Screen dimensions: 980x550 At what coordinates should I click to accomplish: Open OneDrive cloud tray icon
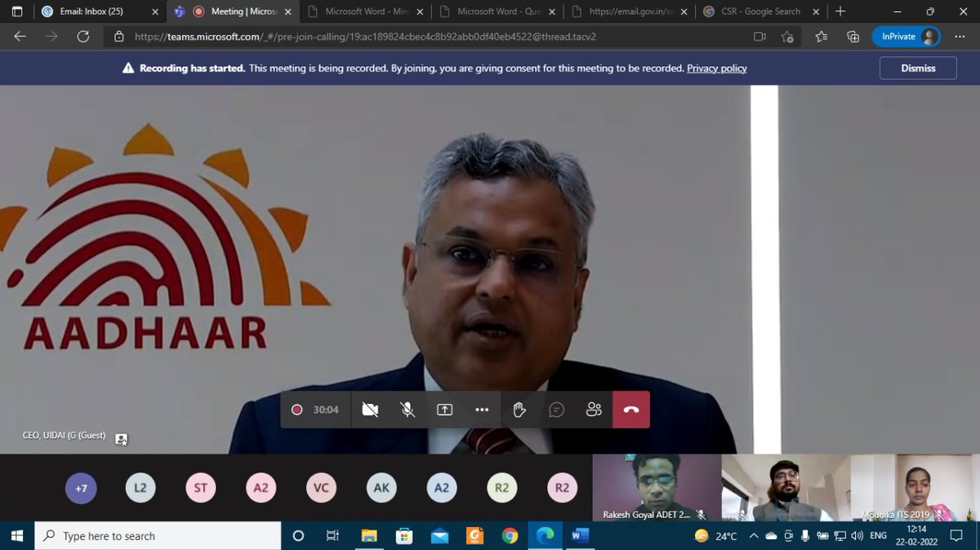pyautogui.click(x=772, y=536)
